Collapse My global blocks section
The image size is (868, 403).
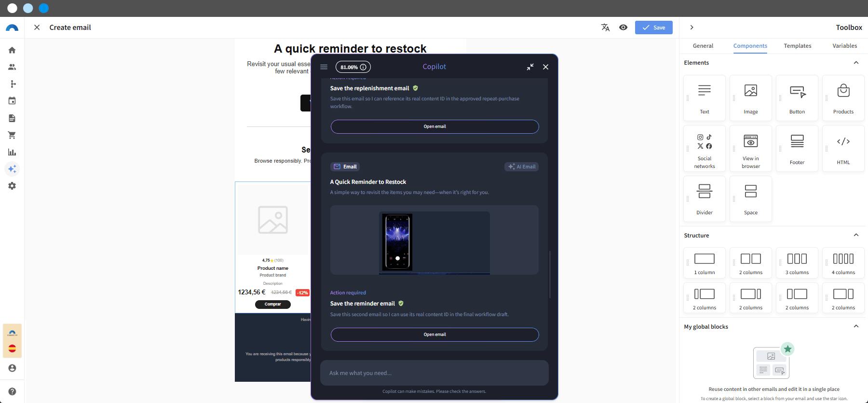[856, 326]
